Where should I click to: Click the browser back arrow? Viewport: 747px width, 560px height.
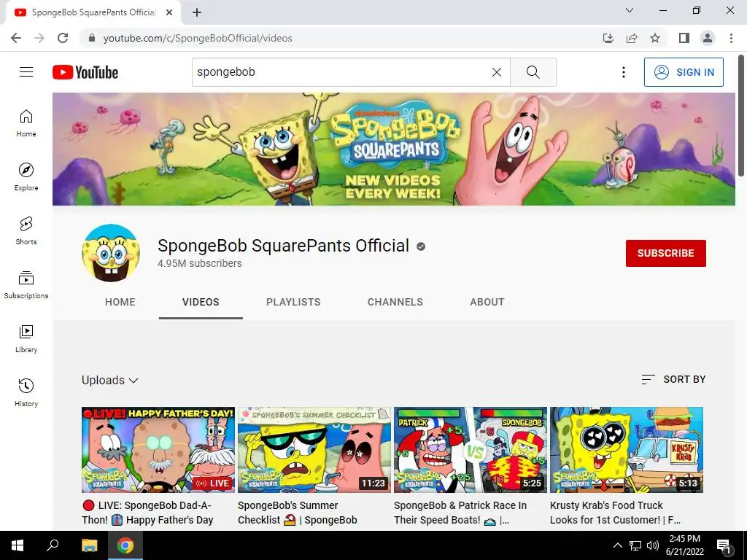tap(16, 38)
